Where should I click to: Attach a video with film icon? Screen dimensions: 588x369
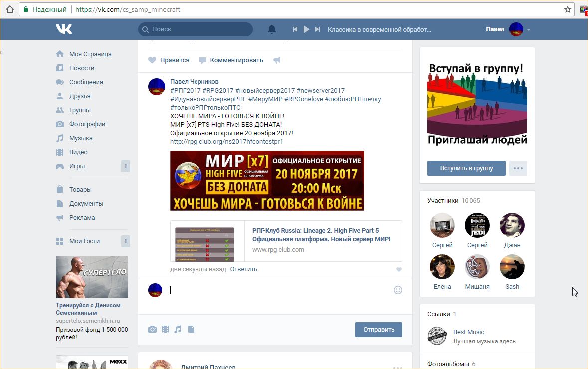(x=166, y=329)
